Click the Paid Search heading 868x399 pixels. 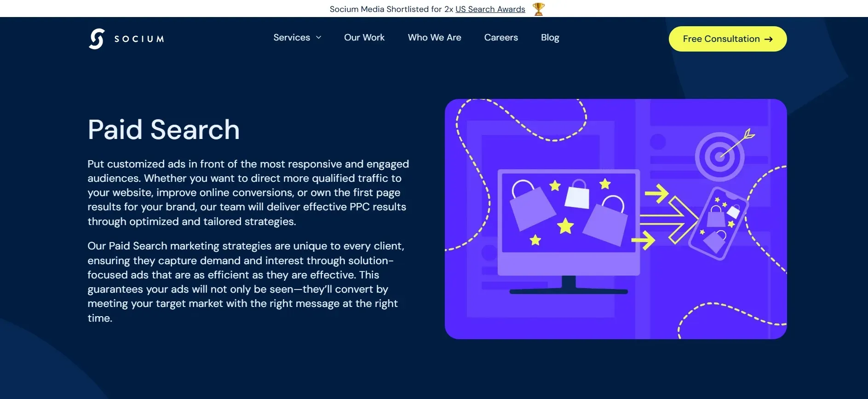click(164, 129)
